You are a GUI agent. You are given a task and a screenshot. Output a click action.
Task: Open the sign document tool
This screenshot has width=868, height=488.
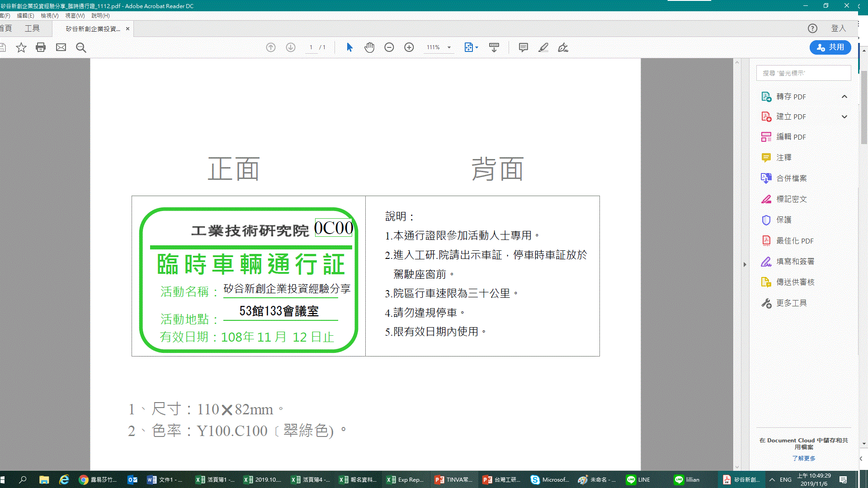[563, 47]
